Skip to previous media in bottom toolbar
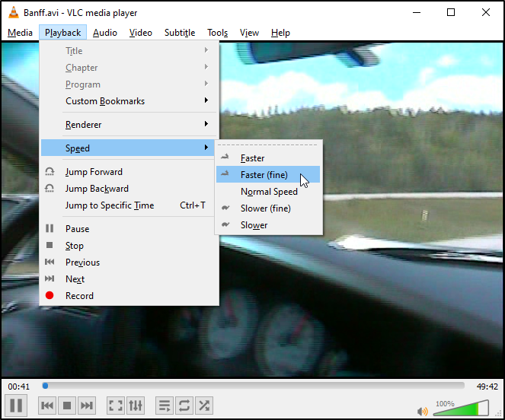505x420 pixels. coord(48,406)
